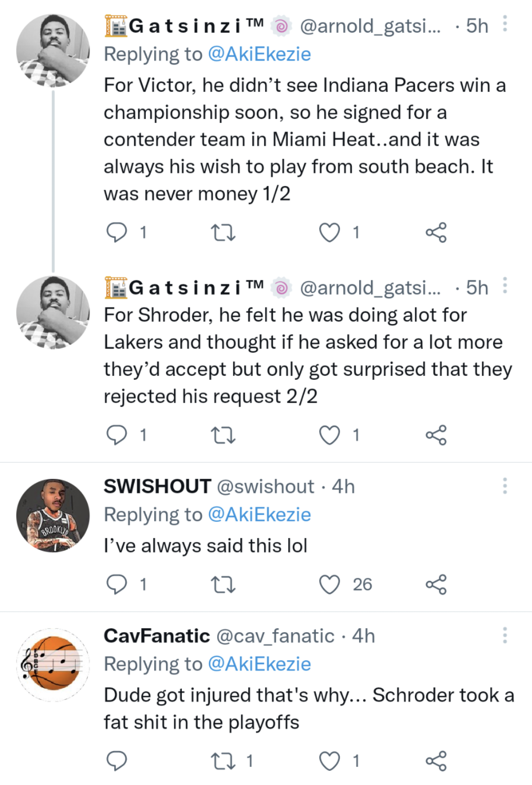Like the Shroder Lakers tweet

point(329,435)
